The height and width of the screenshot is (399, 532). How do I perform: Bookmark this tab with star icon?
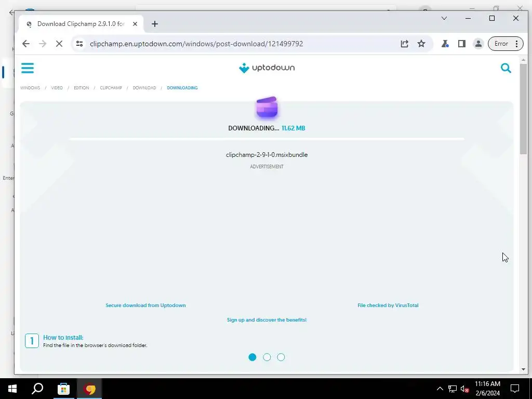click(421, 44)
